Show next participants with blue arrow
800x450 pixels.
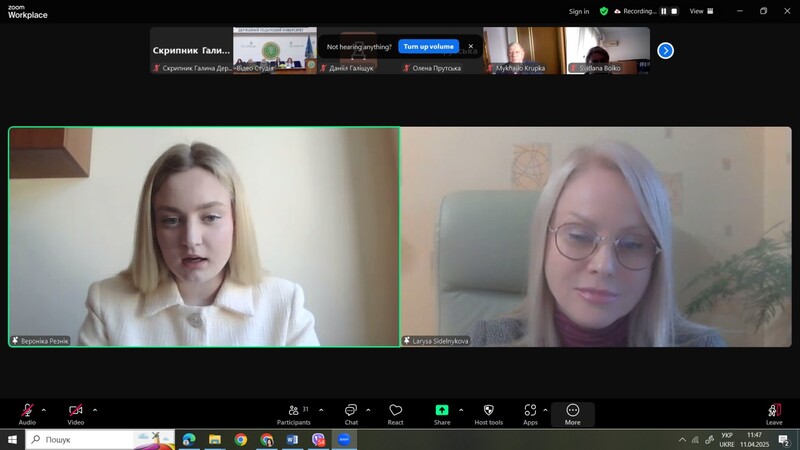665,51
